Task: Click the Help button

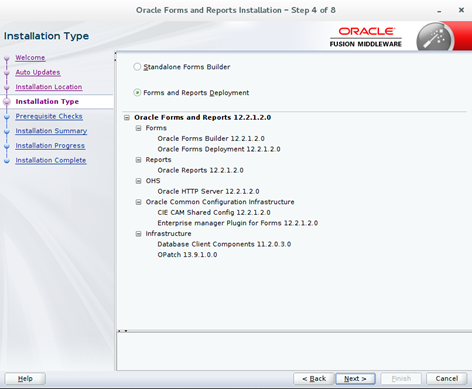Action: (25, 379)
